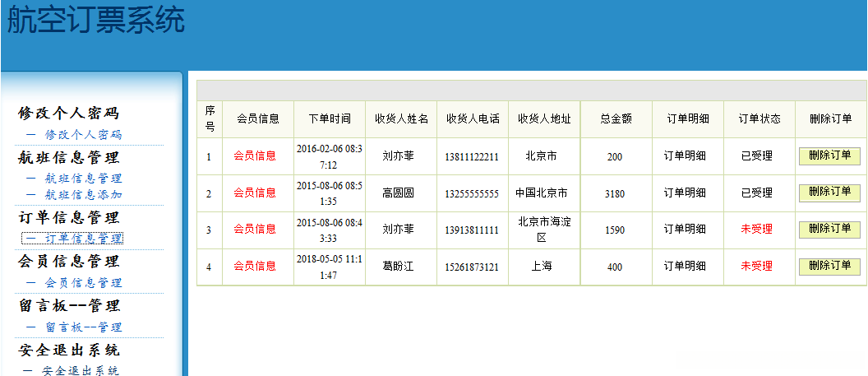Delete the 高圆圆 order with 删除订单
The height and width of the screenshot is (376, 868).
pos(829,193)
